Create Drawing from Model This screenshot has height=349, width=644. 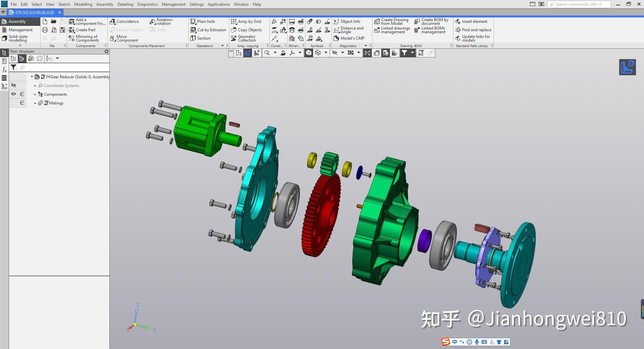[x=392, y=21]
